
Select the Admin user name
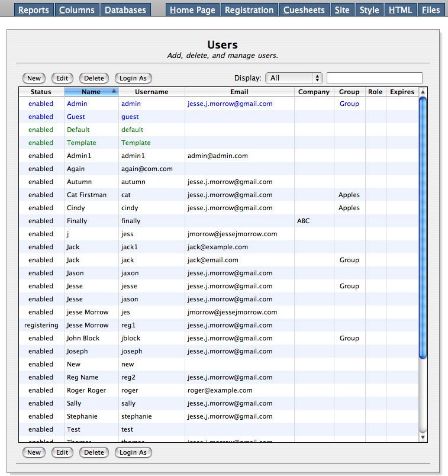click(x=77, y=104)
